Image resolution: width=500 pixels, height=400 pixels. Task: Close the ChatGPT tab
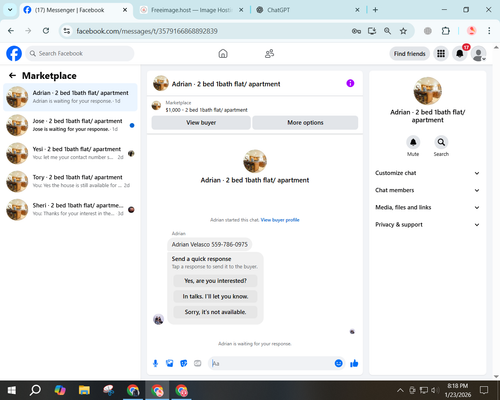[x=357, y=10]
